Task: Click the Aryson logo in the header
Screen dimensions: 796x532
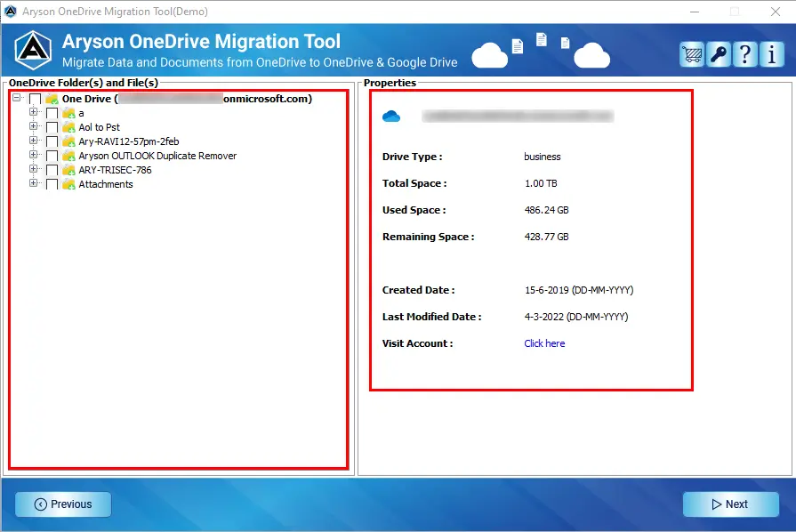Action: [x=33, y=50]
